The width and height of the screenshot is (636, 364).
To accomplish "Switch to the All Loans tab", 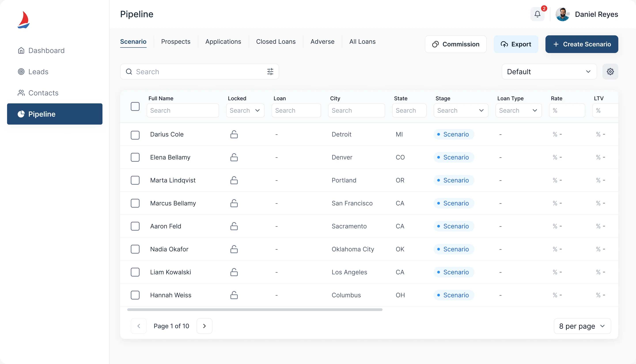I will click(x=362, y=42).
